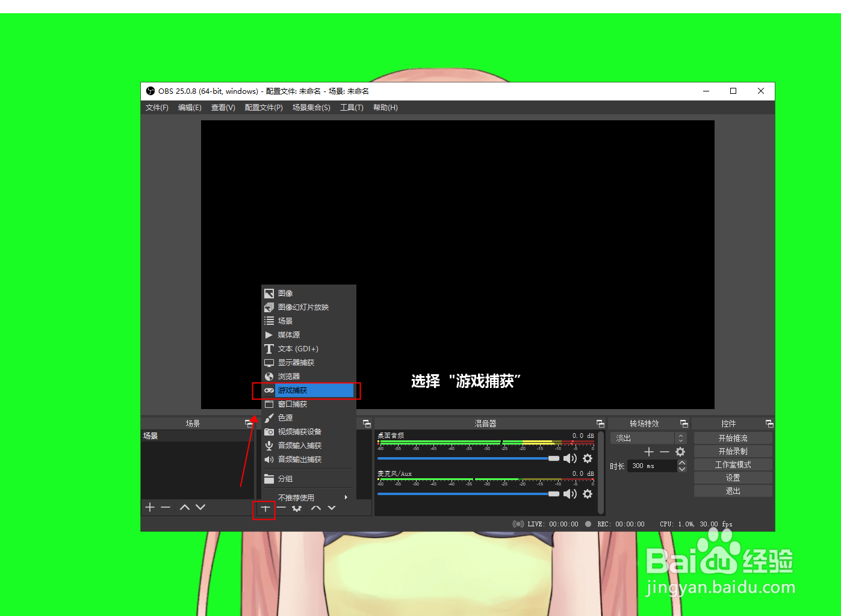This screenshot has width=841, height=616.
Task: Click the REC: 00:00:00 status text
Action: coord(621,525)
